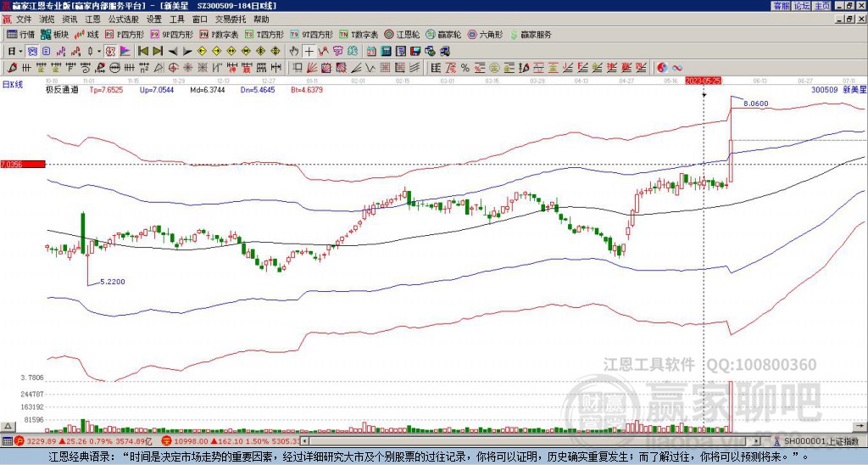The image size is (868, 465).
Task: Open the 资讯 menu
Action: (70, 20)
